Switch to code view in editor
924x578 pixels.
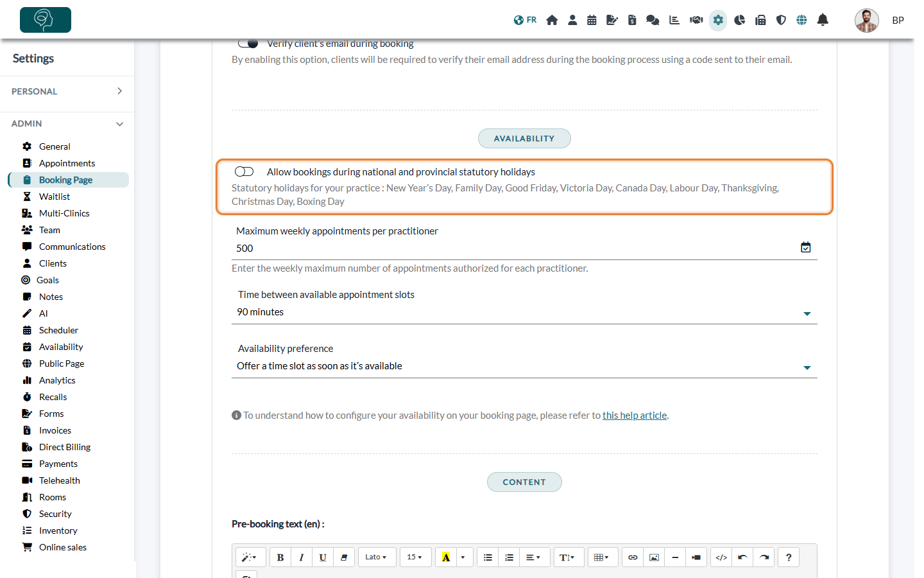pos(721,557)
